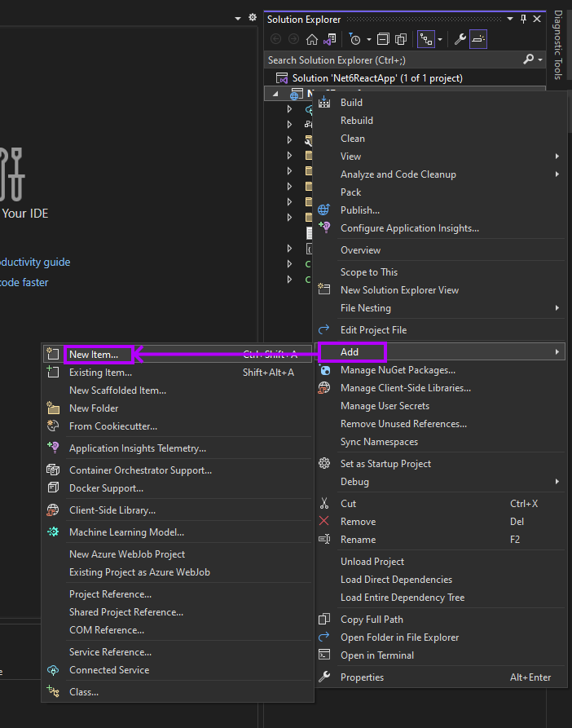Viewport: 572px width, 728px height.
Task: Choose Load Direct Dependencies
Action: click(396, 580)
